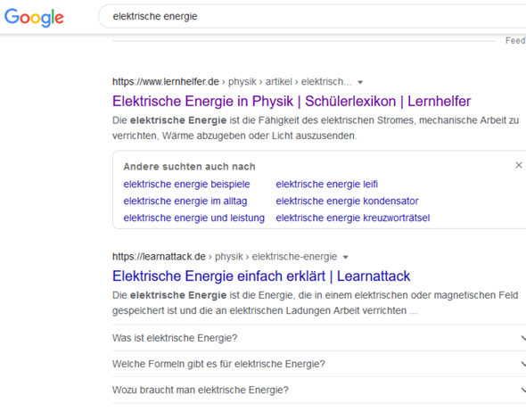Expand Welche Formeln gibt es question

pos(319,364)
